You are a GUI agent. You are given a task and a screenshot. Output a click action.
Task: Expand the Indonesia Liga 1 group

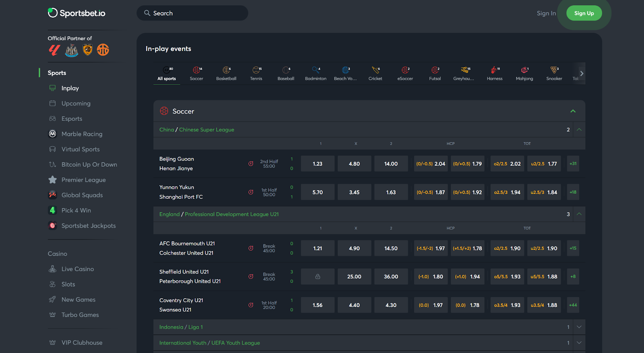579,327
